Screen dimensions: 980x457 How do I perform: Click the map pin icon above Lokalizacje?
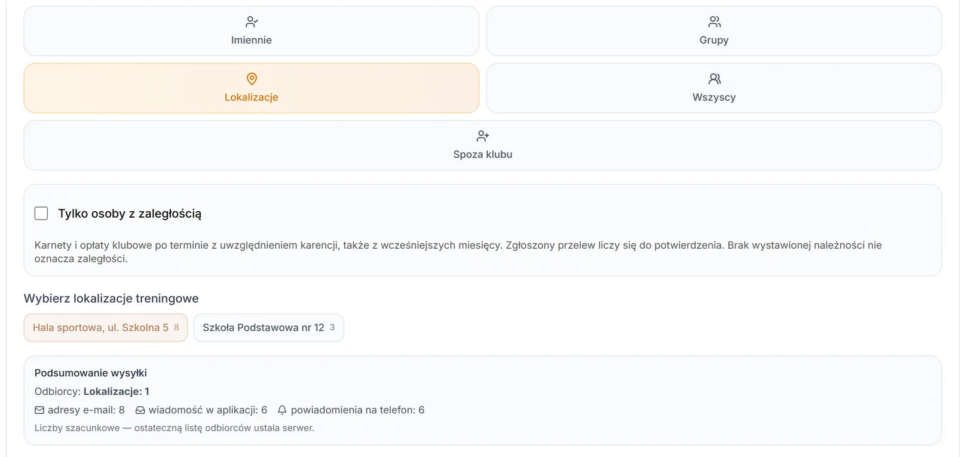[252, 79]
